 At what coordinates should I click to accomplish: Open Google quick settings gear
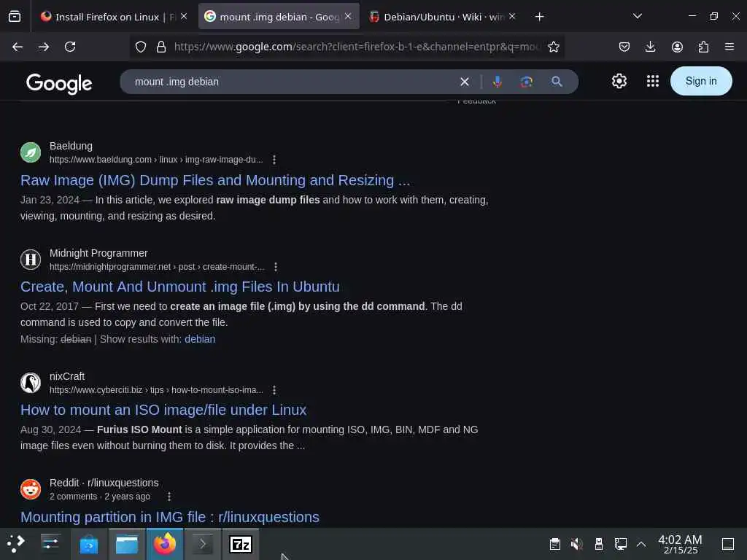click(619, 81)
